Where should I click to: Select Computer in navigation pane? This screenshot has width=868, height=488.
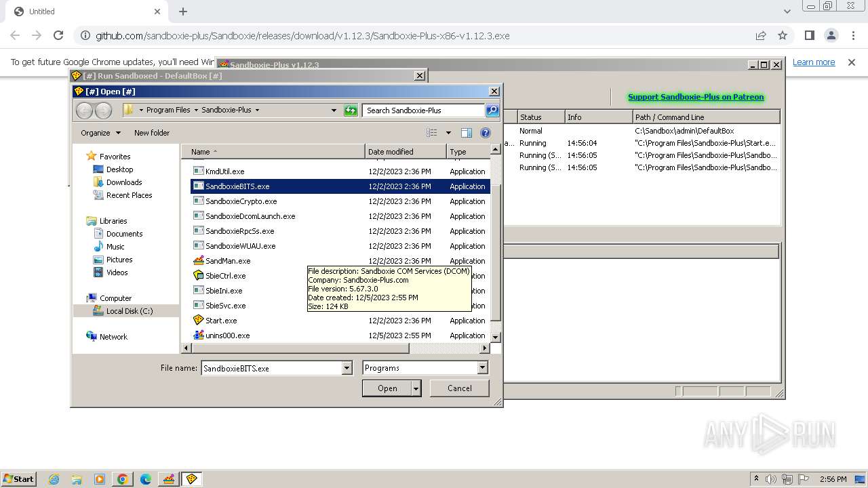click(115, 298)
